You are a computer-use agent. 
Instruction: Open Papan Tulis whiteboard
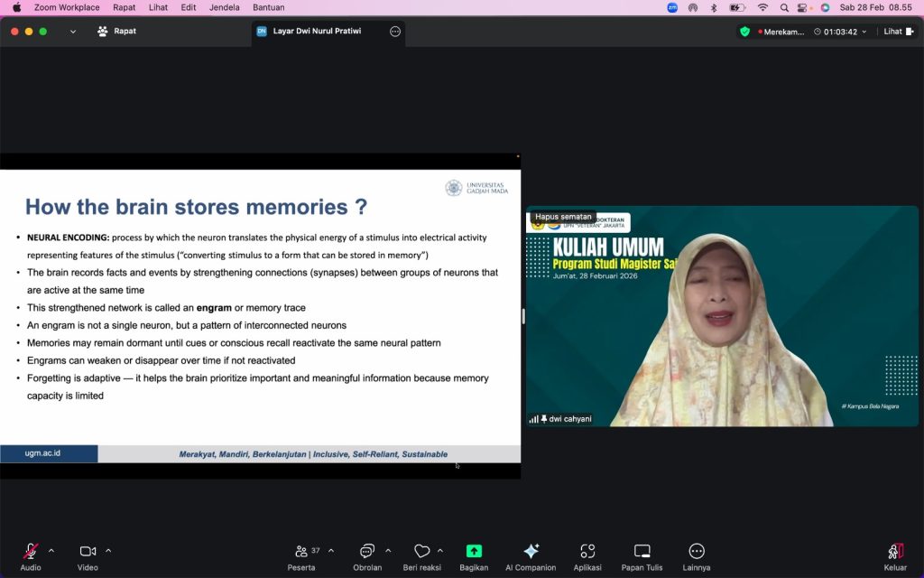(x=642, y=552)
